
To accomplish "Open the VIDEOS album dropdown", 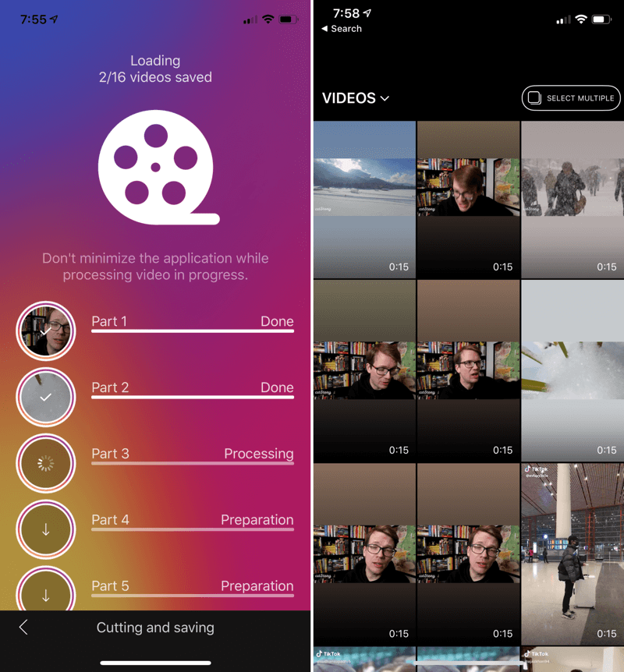I will [355, 98].
